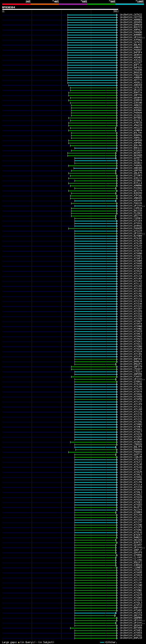Open hit UniRef100_P48496
Screen dimensions: 146x644
coord(131,32)
